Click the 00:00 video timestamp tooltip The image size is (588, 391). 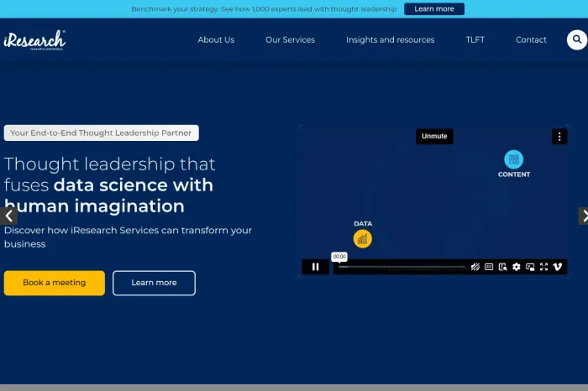pyautogui.click(x=339, y=257)
